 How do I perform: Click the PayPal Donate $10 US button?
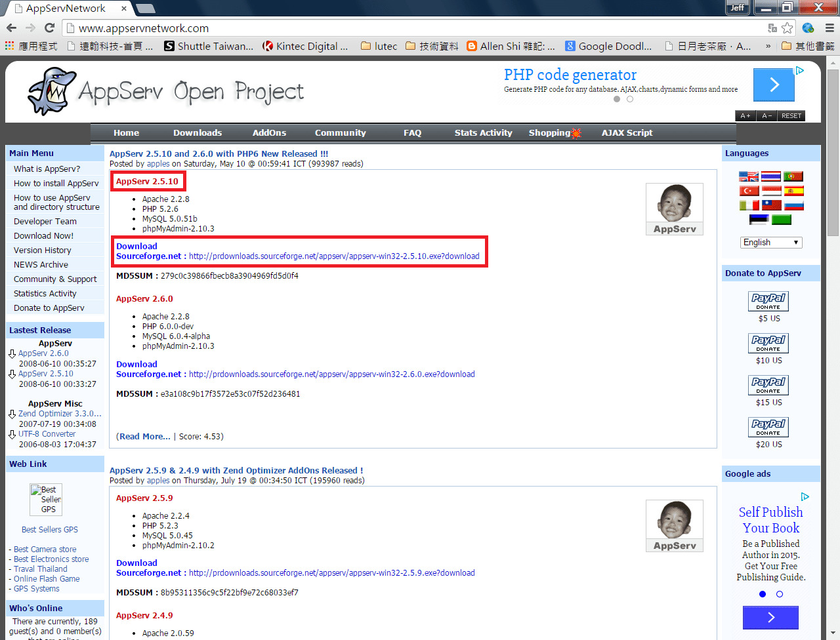click(x=768, y=343)
